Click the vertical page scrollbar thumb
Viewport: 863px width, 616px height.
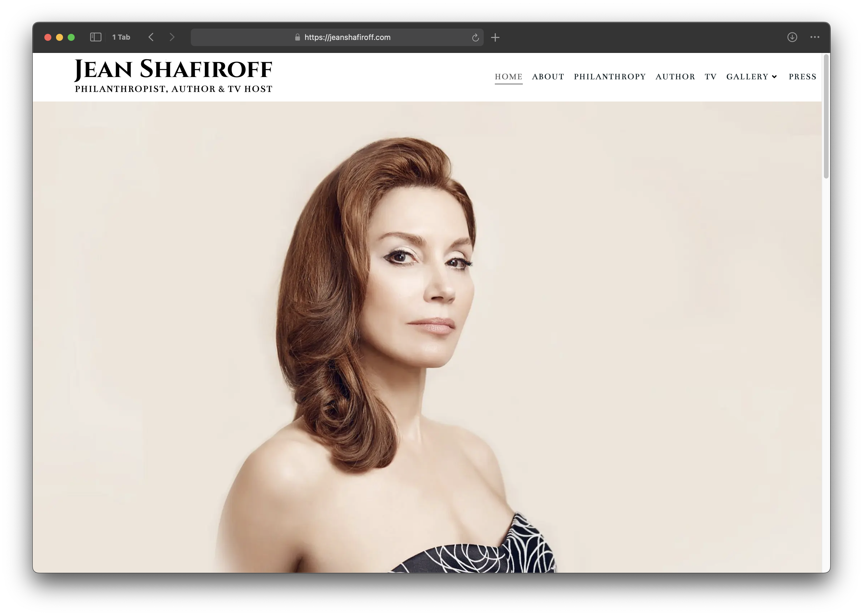826,116
